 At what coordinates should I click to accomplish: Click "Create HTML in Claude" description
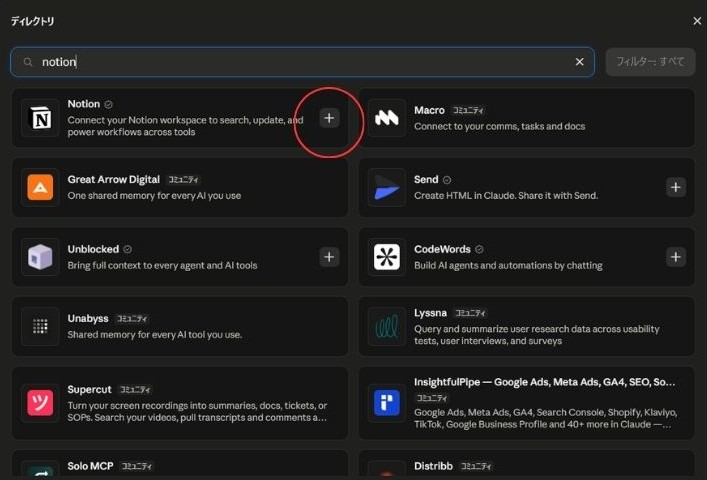[x=506, y=196]
